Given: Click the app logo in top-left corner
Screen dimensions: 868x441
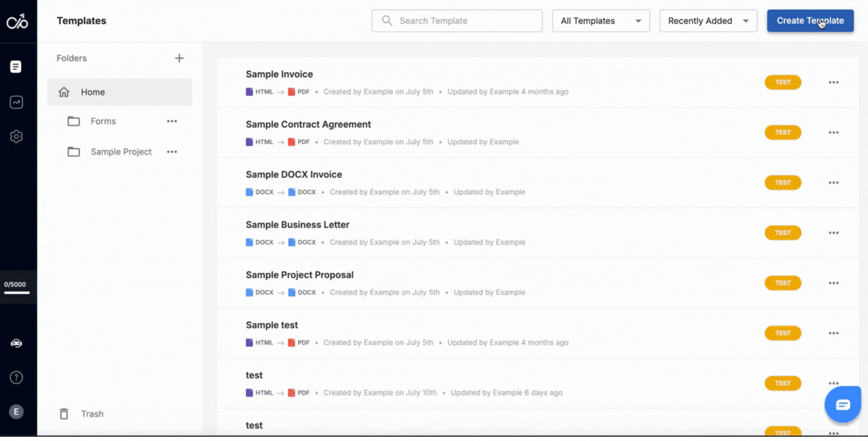Looking at the screenshot, I should pyautogui.click(x=17, y=21).
